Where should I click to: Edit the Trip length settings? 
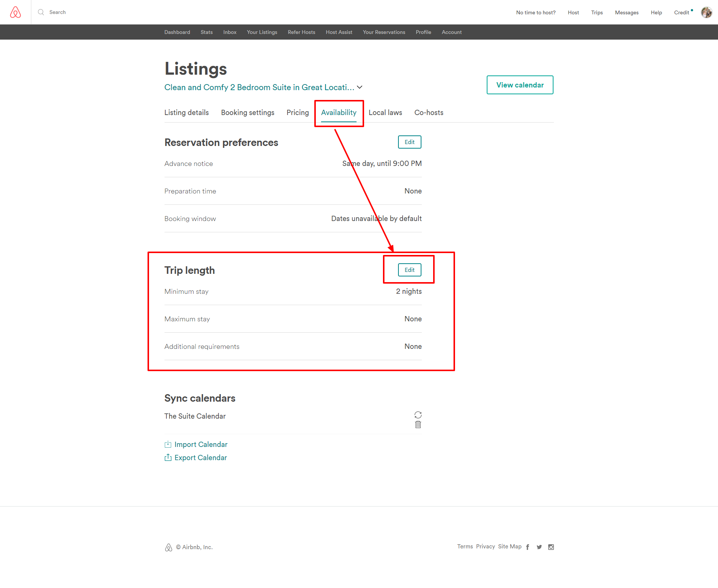409,270
